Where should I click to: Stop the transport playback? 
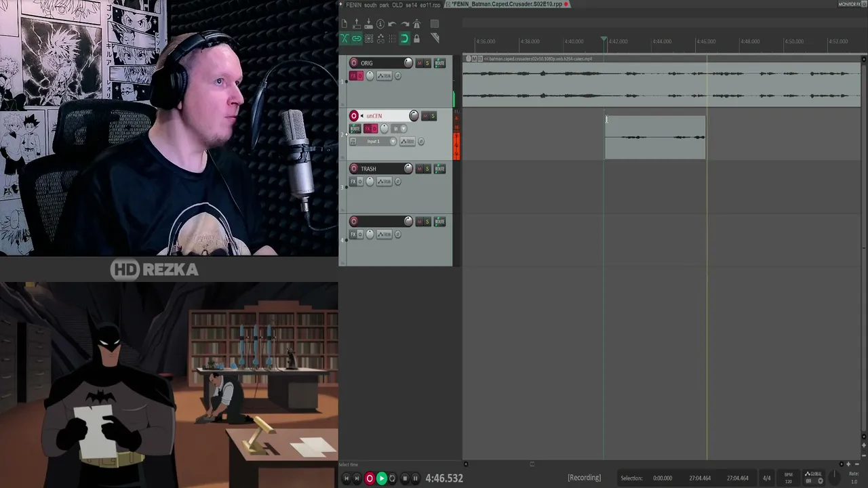pos(405,479)
